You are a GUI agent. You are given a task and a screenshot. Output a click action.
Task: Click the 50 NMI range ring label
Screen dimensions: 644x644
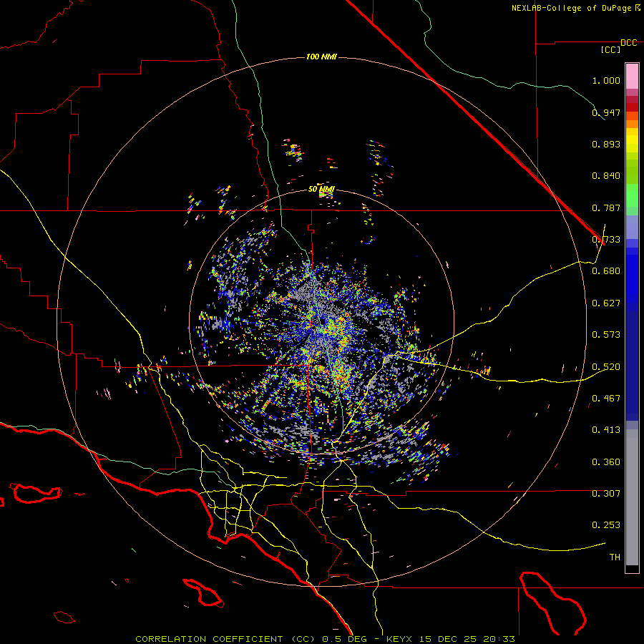[321, 189]
